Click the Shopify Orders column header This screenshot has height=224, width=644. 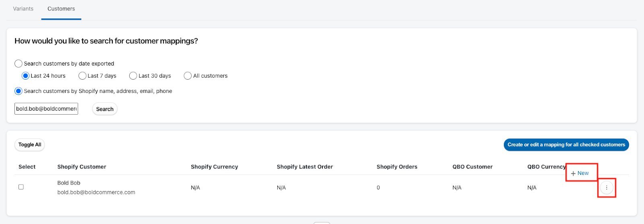point(397,167)
